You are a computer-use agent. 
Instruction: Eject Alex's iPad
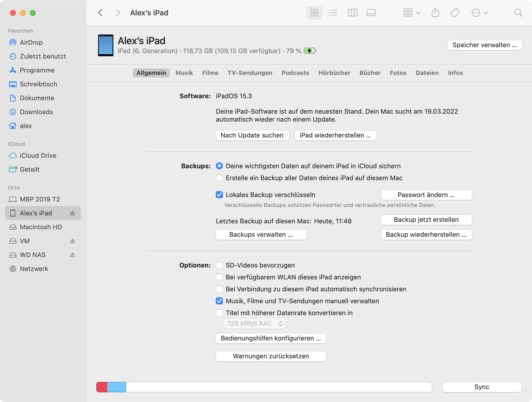[72, 213]
